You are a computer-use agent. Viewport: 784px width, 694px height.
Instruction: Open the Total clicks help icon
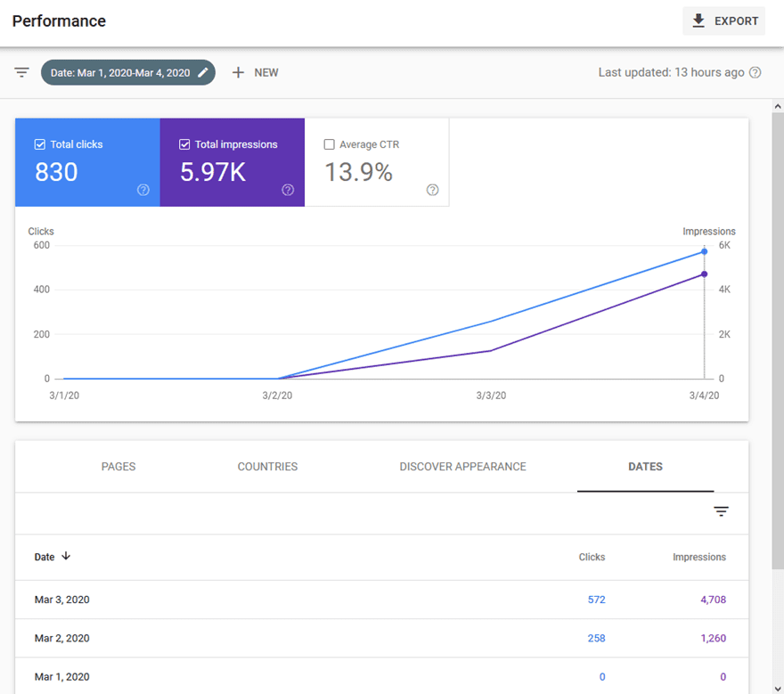click(x=143, y=190)
